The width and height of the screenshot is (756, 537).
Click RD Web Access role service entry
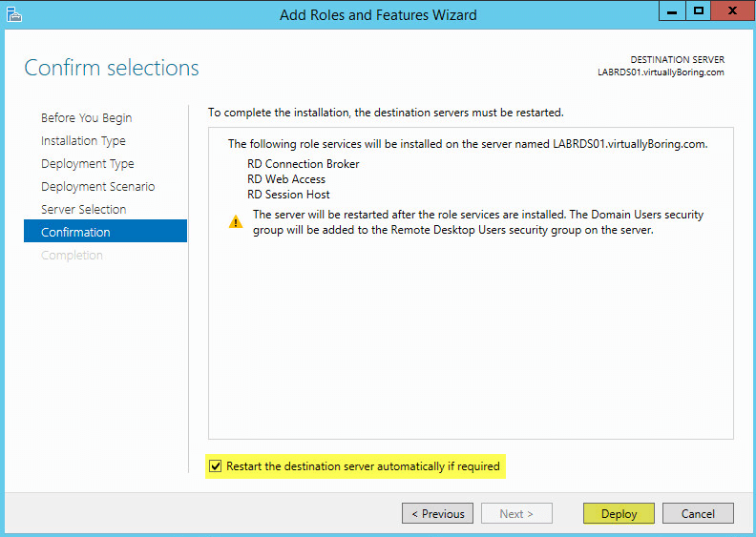[286, 179]
